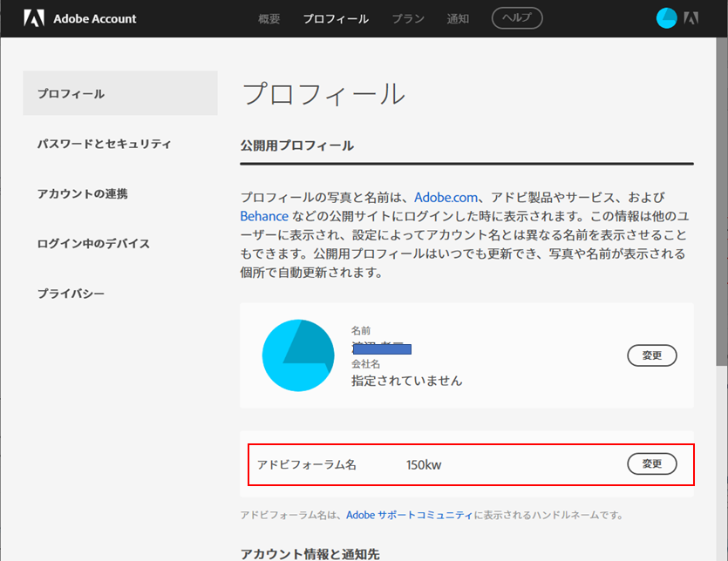
Task: Open the 概要 tab
Action: pyautogui.click(x=269, y=18)
